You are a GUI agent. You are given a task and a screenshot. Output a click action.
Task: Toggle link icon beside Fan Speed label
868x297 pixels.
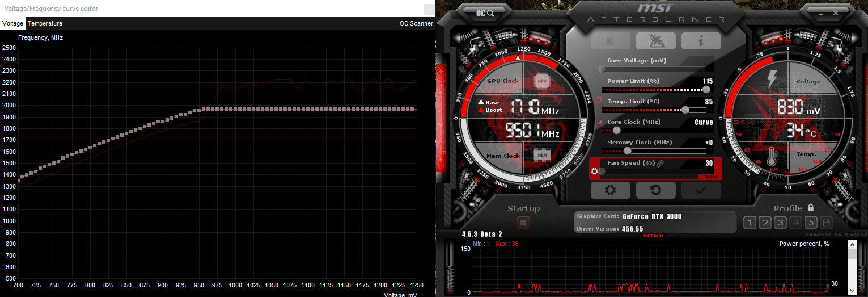660,163
